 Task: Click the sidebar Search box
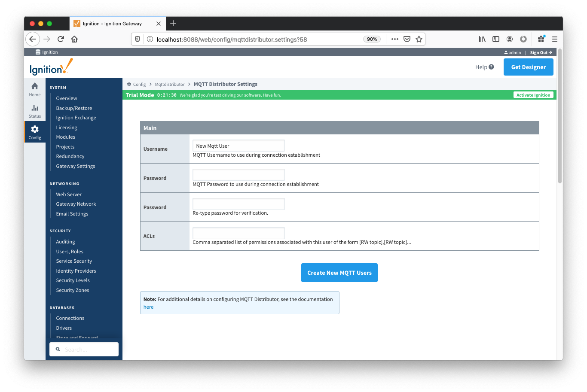point(84,349)
